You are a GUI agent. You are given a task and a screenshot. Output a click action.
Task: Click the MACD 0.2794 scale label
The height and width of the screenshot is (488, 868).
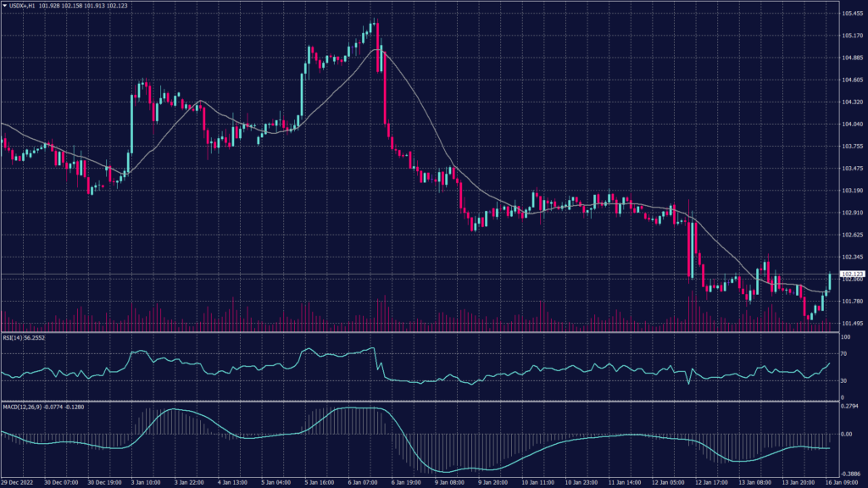tap(850, 408)
